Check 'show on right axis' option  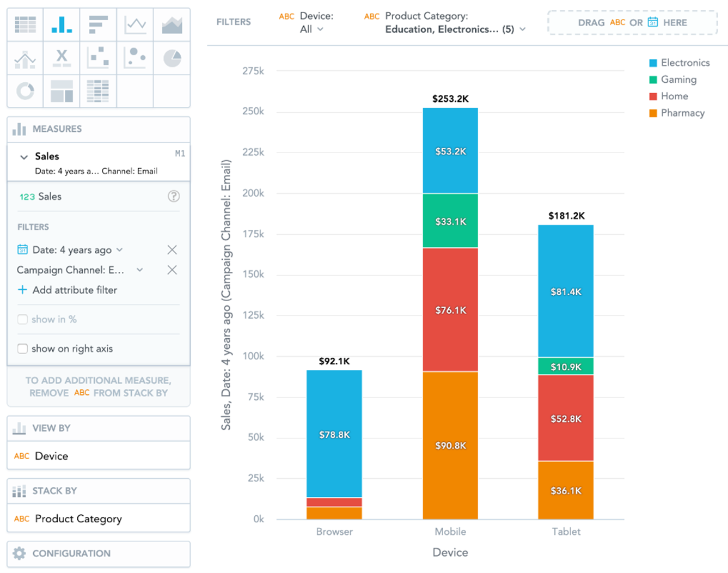[x=22, y=349]
